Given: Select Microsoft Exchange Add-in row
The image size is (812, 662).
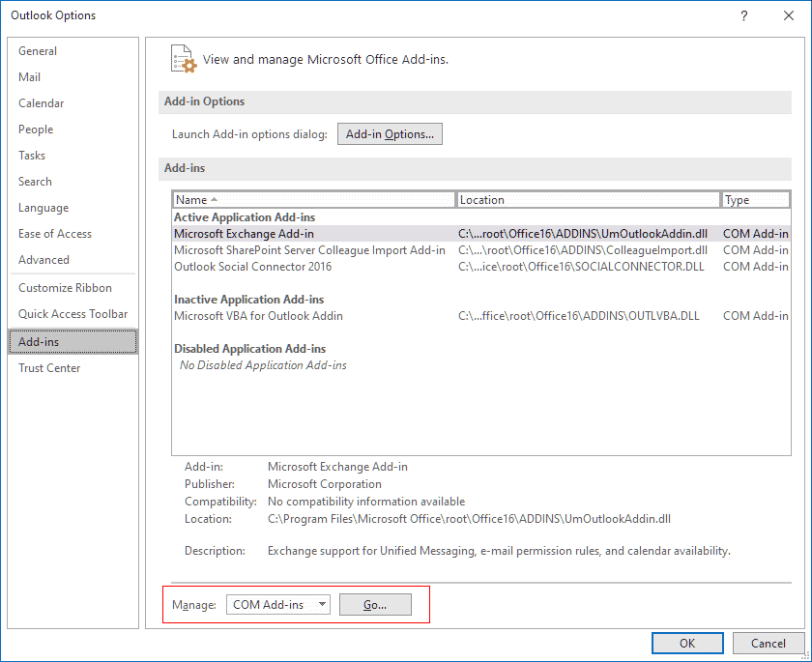Looking at the screenshot, I should coord(481,234).
